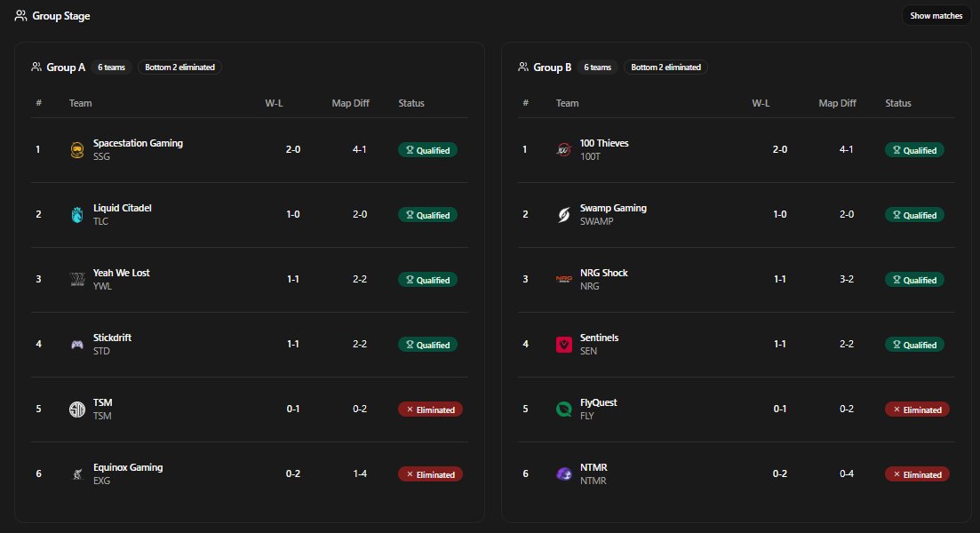Click the NTMR team logo
This screenshot has width=980, height=533.
click(564, 474)
